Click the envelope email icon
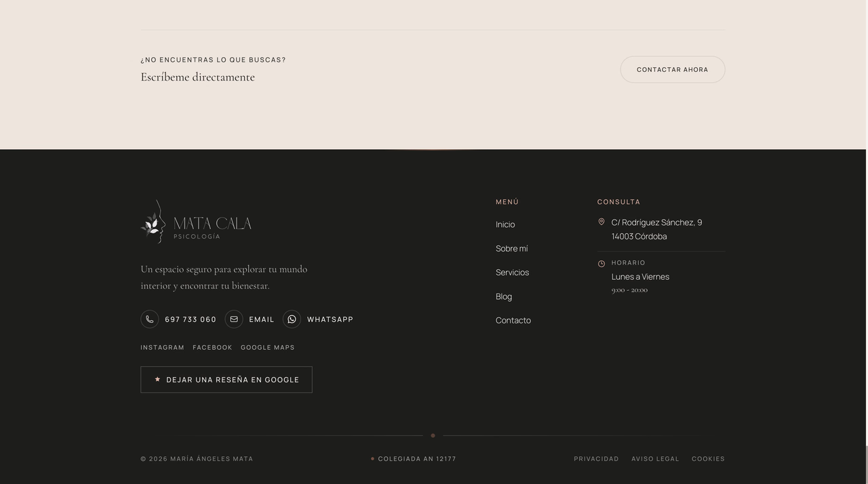Viewport: 868px width, 484px height. click(x=234, y=319)
